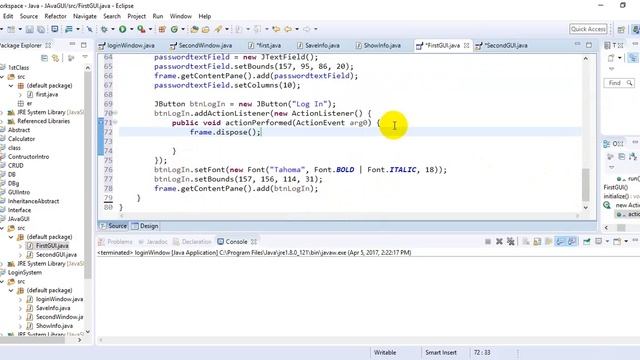Switch to loginWindow.java editor tab
The image size is (640, 360).
127,45
